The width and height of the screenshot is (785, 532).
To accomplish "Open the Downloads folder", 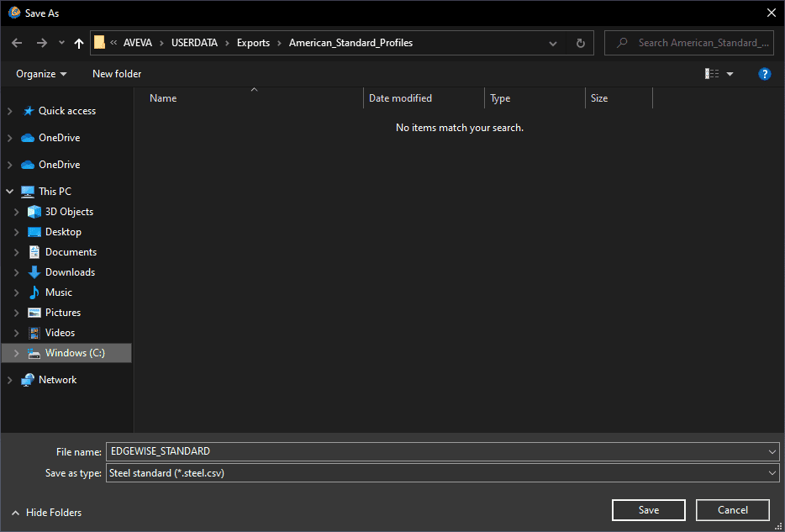I will 70,271.
